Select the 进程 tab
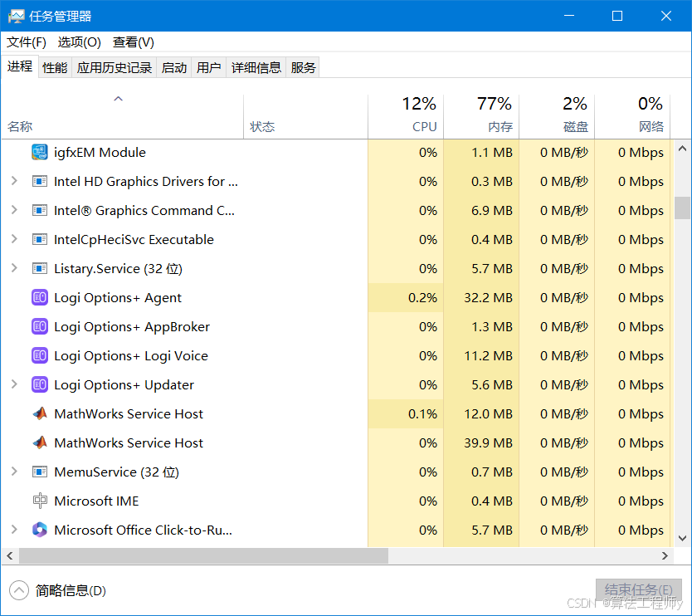692x616 pixels. [20, 66]
